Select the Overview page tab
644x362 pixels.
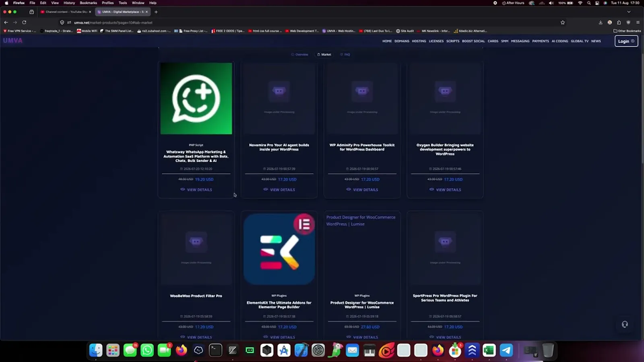[x=299, y=54]
